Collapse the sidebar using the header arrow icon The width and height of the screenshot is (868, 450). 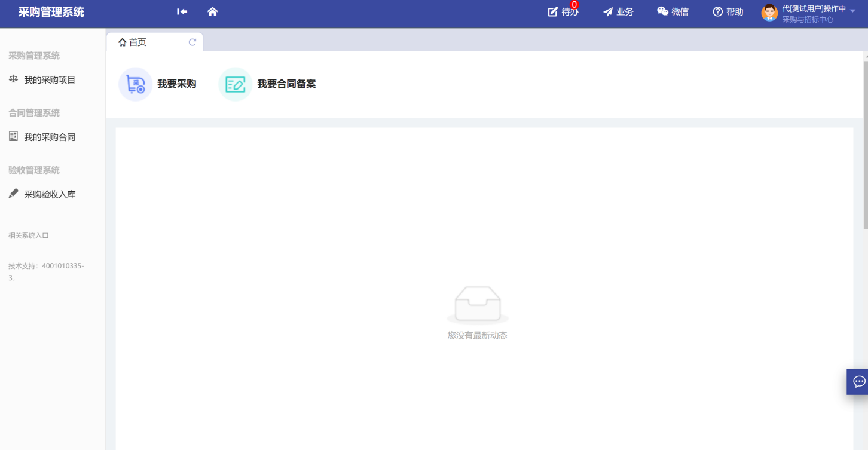182,12
